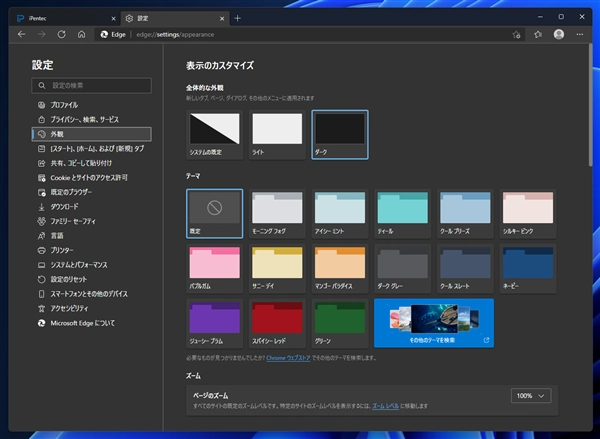This screenshot has height=439, width=600.
Task: Click the 設定の検索 search field
Action: (x=92, y=85)
